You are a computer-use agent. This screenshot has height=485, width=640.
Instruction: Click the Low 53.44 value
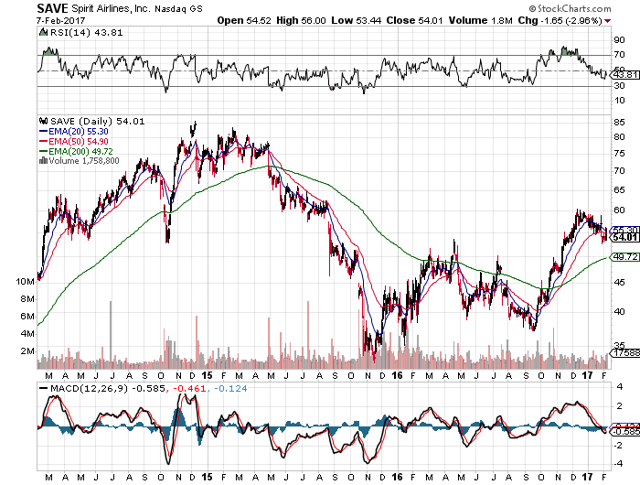(x=356, y=20)
